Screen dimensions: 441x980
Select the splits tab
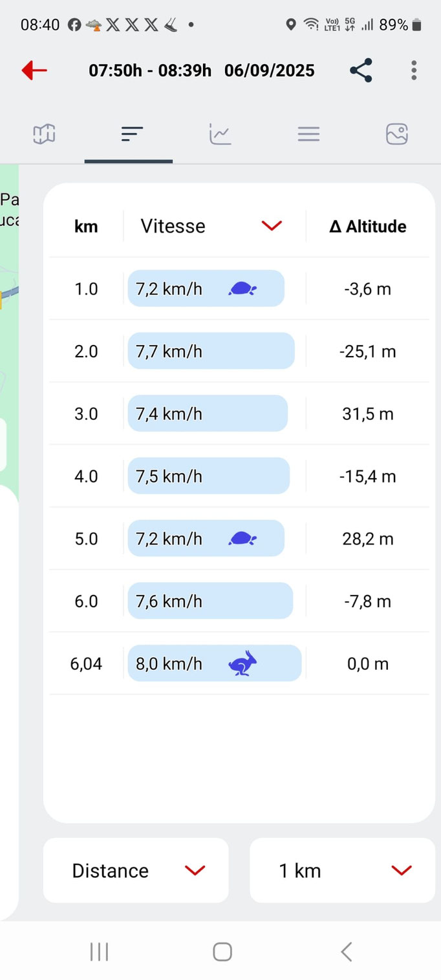click(132, 134)
